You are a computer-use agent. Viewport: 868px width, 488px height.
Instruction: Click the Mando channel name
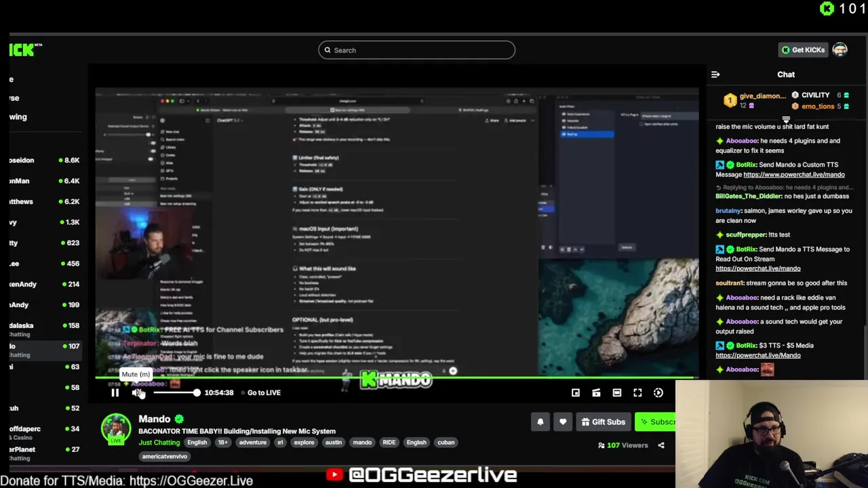coord(155,419)
